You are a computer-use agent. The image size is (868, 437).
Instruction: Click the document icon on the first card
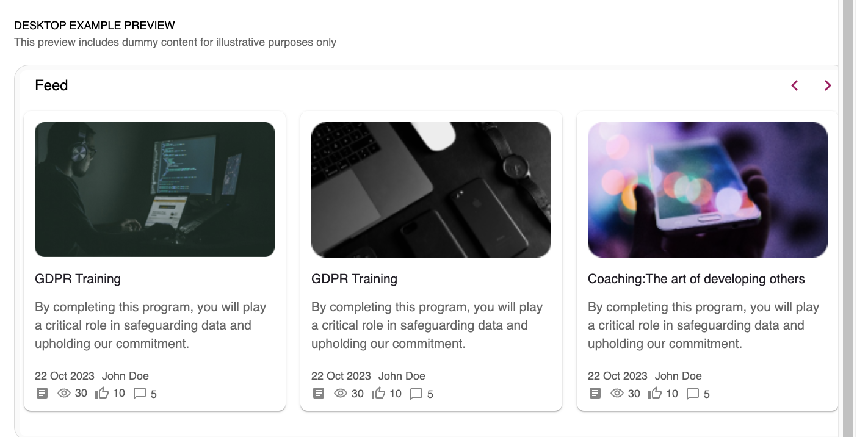[42, 394]
